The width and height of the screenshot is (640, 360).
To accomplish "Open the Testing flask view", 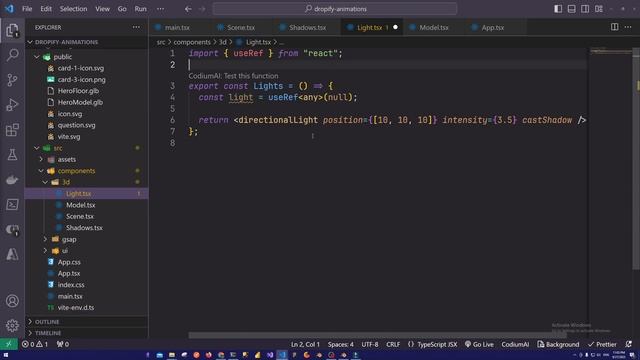I will tap(12, 155).
